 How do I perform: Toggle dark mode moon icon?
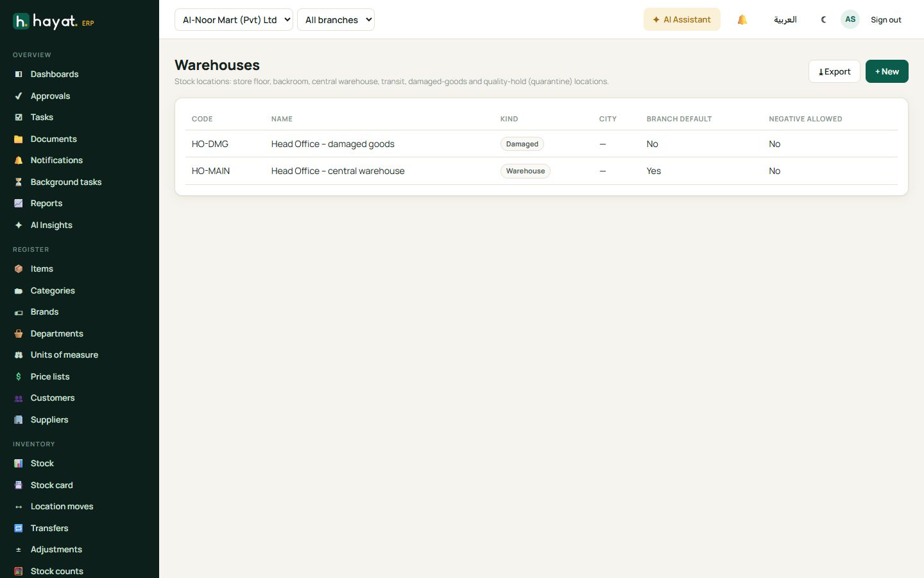point(824,19)
